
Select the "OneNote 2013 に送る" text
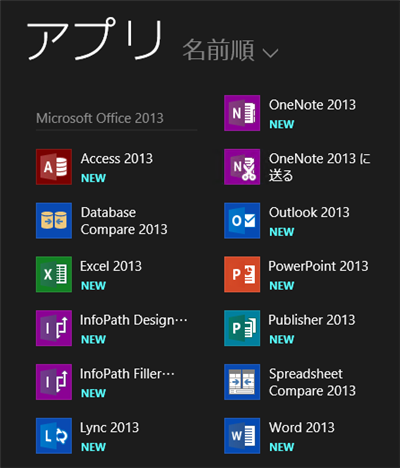tap(320, 167)
